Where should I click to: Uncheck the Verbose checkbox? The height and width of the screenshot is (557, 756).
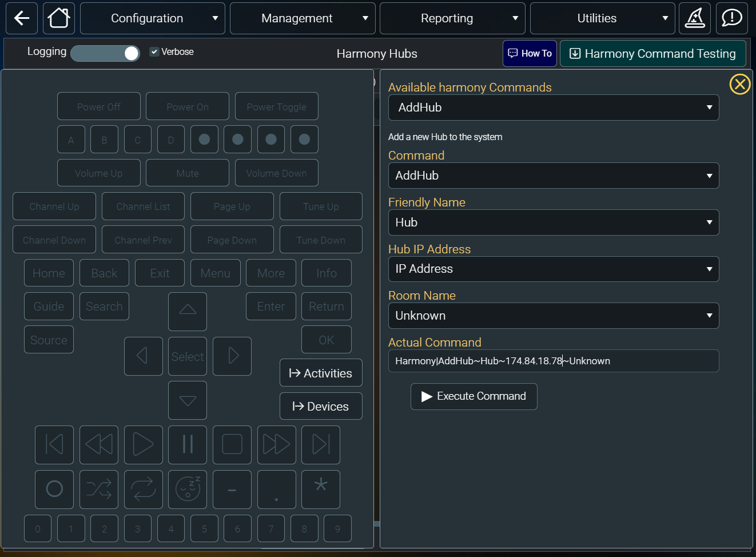[154, 52]
